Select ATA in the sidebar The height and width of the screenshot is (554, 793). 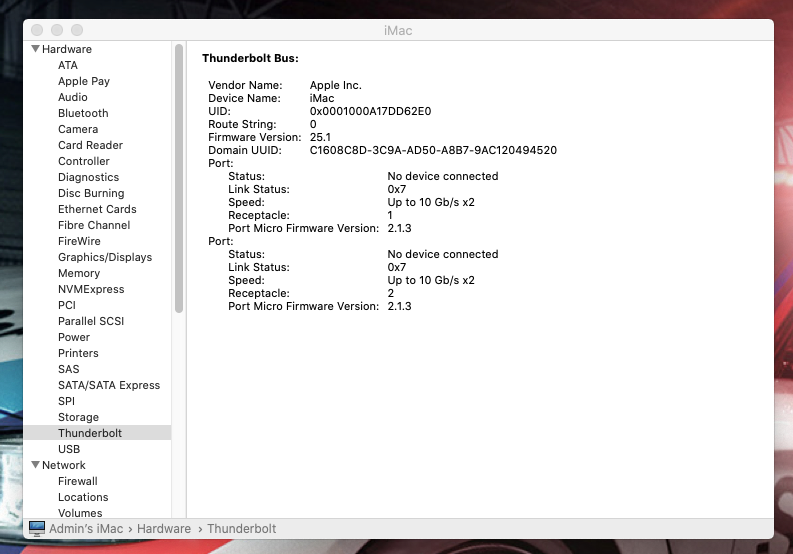[68, 65]
